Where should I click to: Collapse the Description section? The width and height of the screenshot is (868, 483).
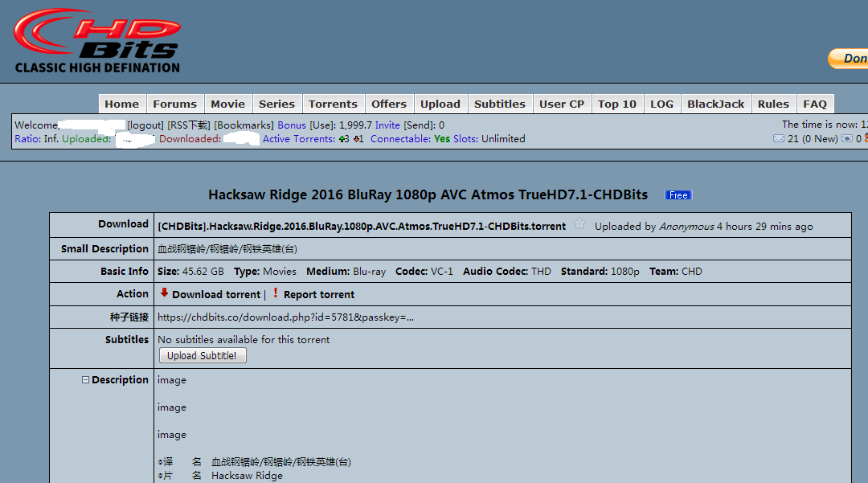pos(85,380)
